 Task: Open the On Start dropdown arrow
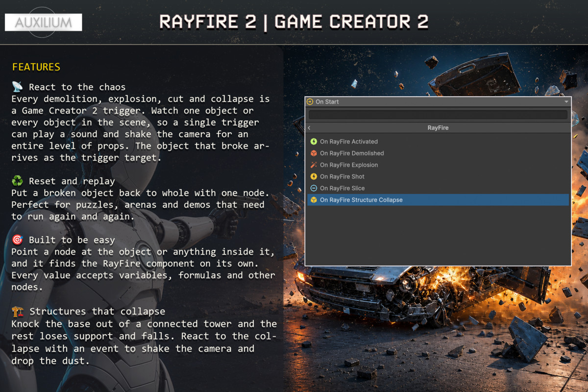point(566,102)
